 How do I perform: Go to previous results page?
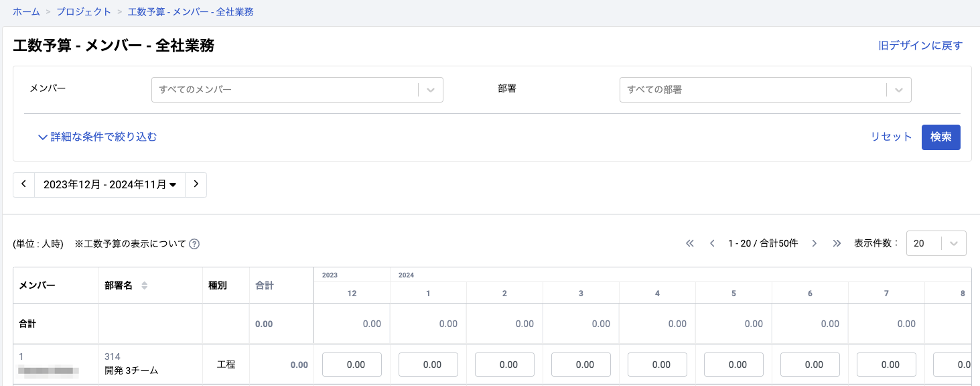(x=712, y=244)
